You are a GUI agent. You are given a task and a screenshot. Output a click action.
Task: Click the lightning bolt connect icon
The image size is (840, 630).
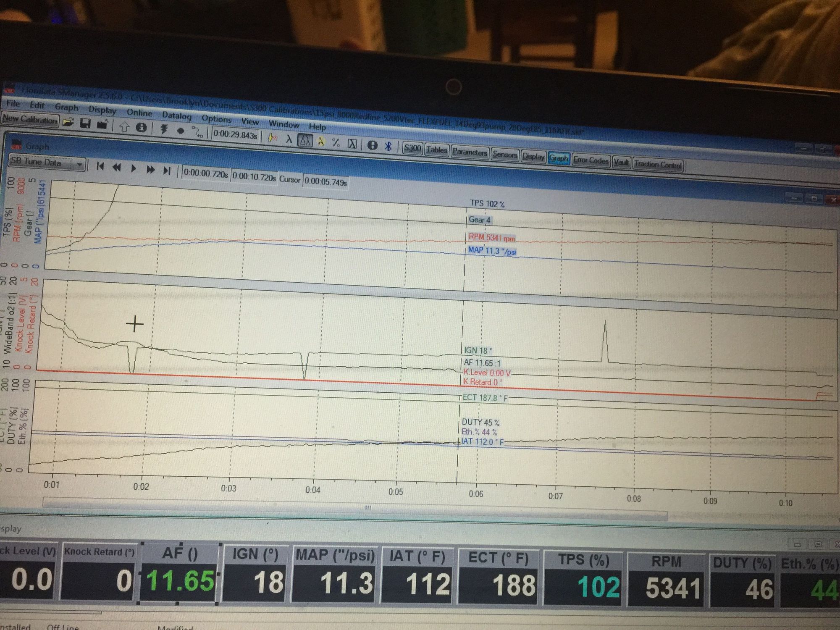coord(163,129)
